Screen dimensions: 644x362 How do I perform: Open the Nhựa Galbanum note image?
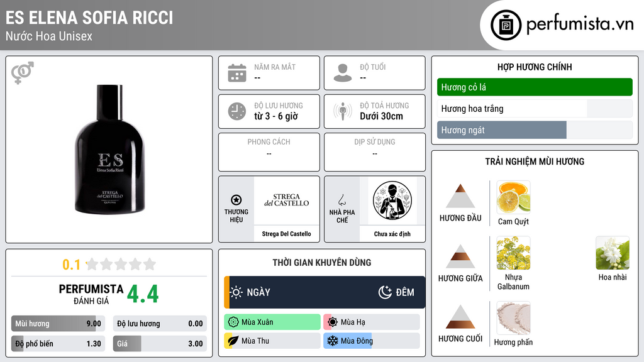(x=513, y=253)
